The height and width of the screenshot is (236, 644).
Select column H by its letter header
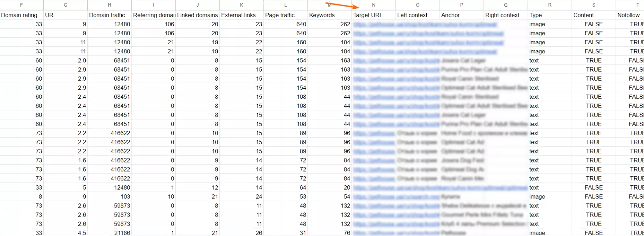(110, 5)
